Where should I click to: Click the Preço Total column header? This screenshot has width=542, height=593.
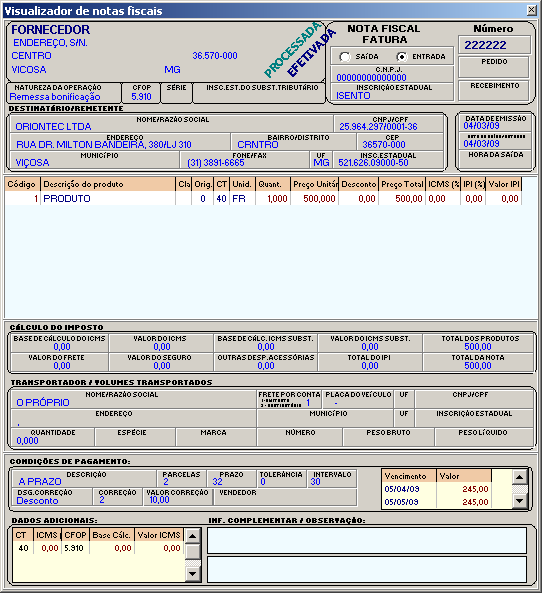(x=402, y=184)
